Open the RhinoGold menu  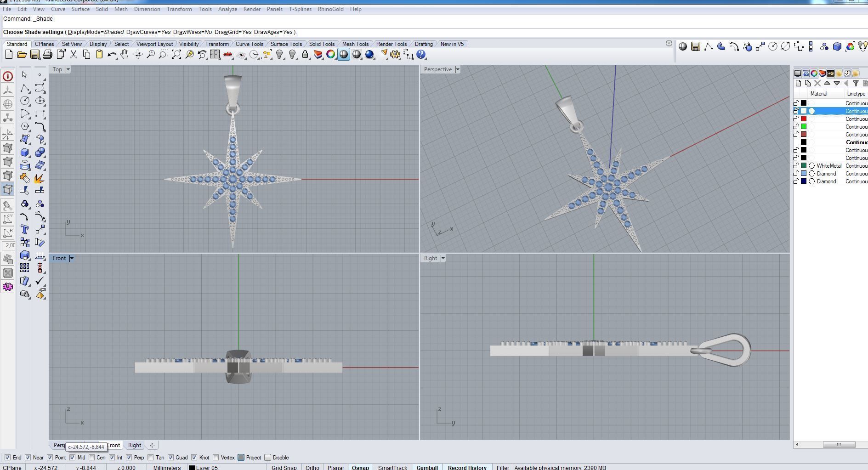point(330,9)
